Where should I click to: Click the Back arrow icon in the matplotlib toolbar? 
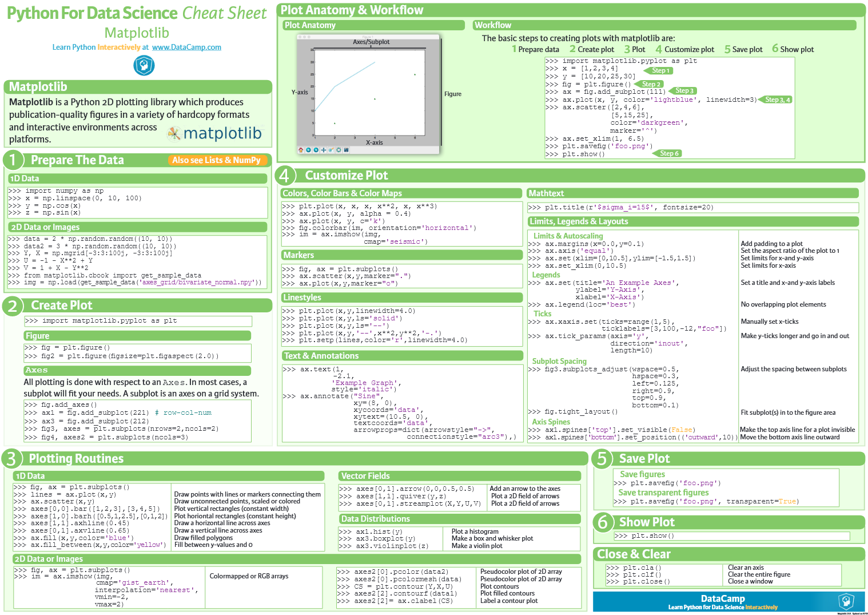[x=308, y=150]
